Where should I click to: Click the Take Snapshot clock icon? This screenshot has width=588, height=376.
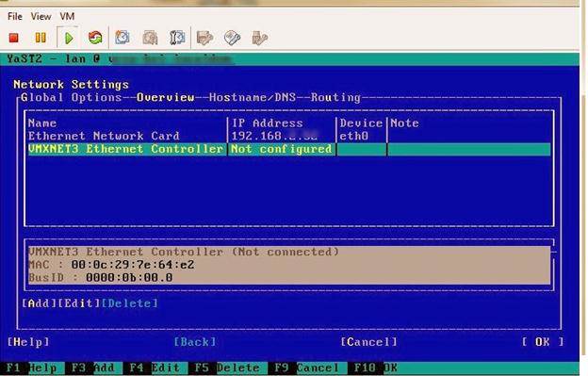122,38
